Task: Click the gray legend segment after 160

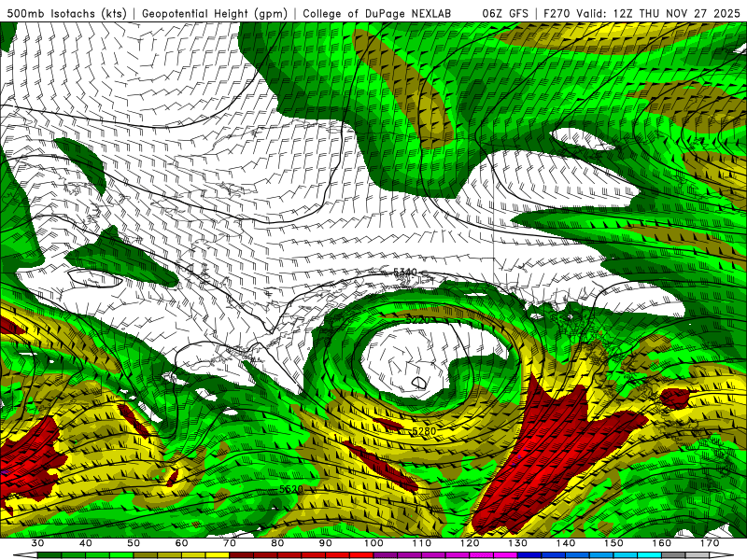Action: pos(673,555)
